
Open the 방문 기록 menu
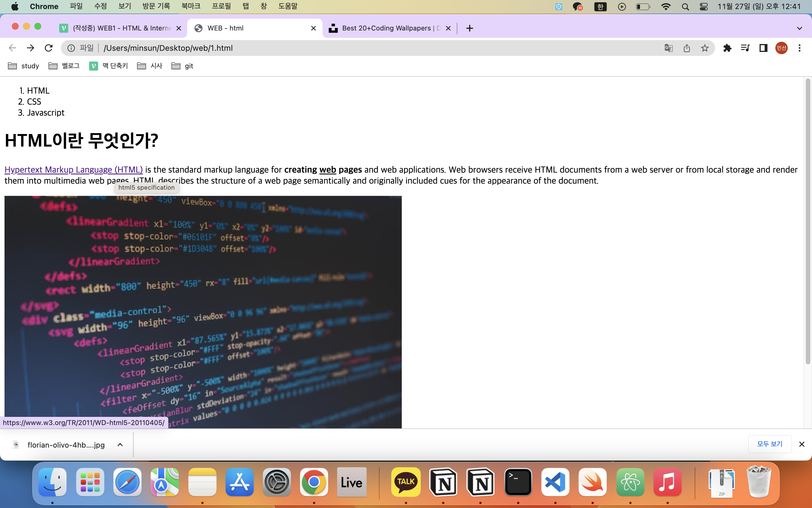pyautogui.click(x=156, y=6)
